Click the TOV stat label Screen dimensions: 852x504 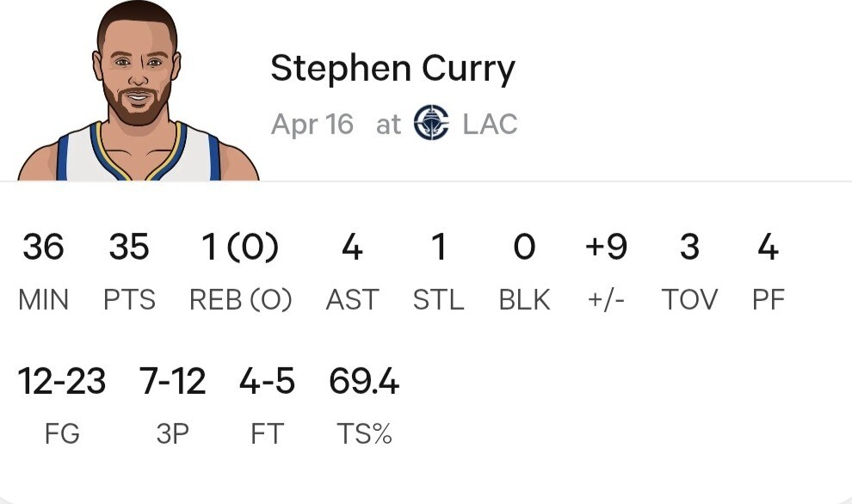point(689,300)
